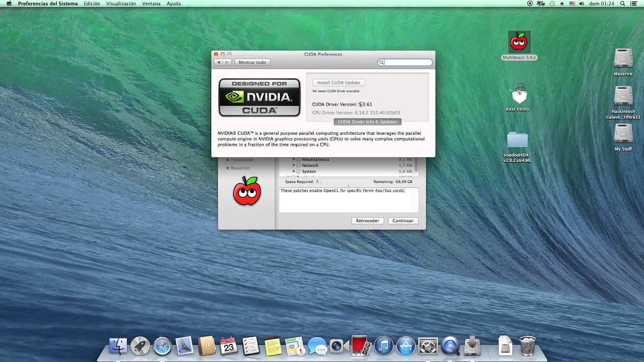Click the OpenCL patches description box
This screenshot has height=362, width=644.
pyautogui.click(x=349, y=200)
